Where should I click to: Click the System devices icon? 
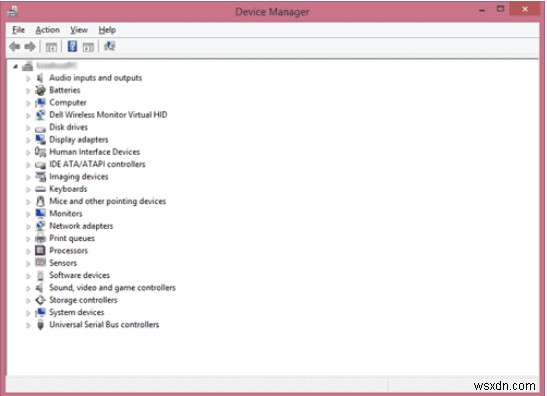[40, 312]
